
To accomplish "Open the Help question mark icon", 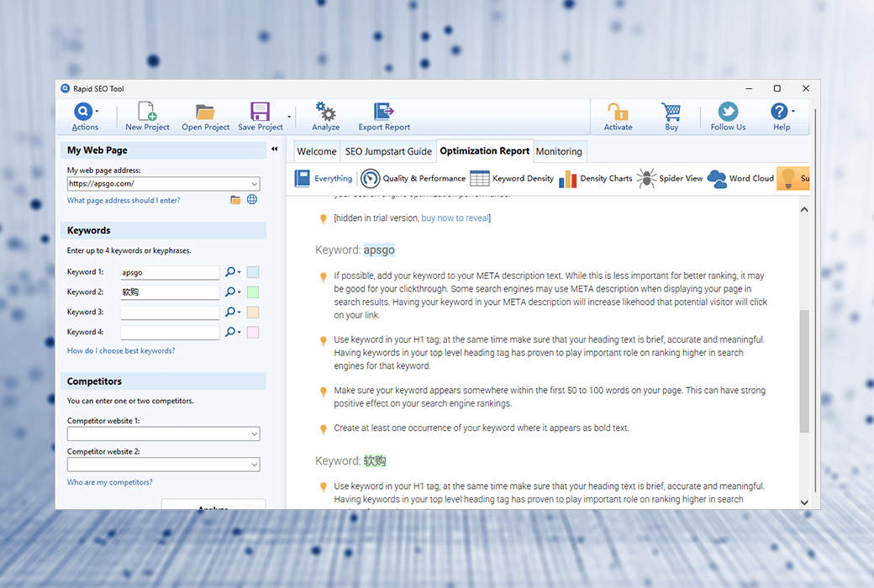I will pyautogui.click(x=779, y=112).
